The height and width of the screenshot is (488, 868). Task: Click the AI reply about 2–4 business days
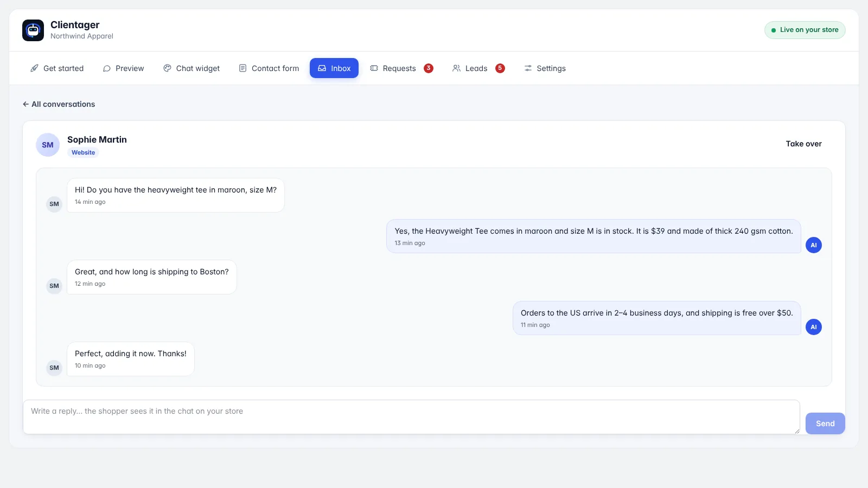tap(657, 318)
